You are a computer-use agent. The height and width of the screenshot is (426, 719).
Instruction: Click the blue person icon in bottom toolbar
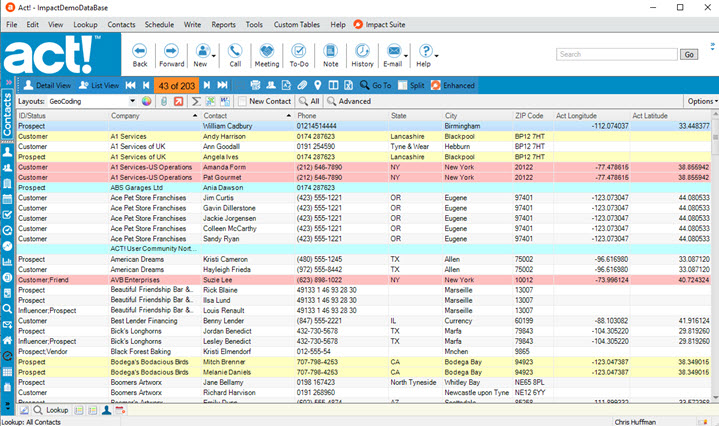106,410
